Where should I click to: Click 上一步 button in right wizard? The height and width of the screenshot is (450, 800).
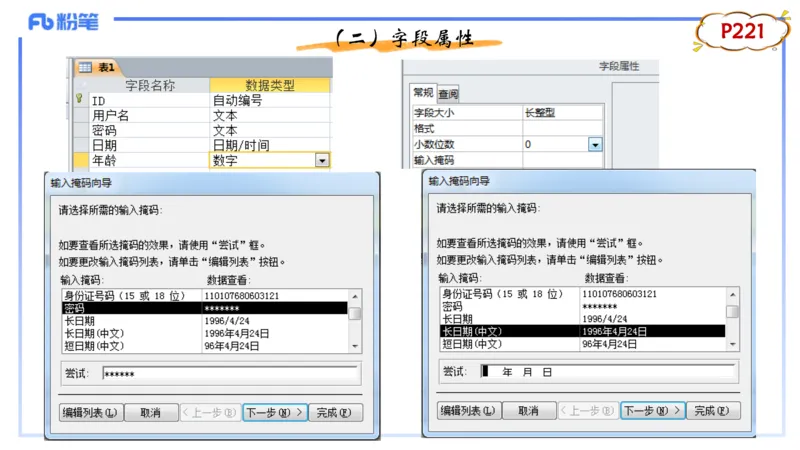click(588, 410)
